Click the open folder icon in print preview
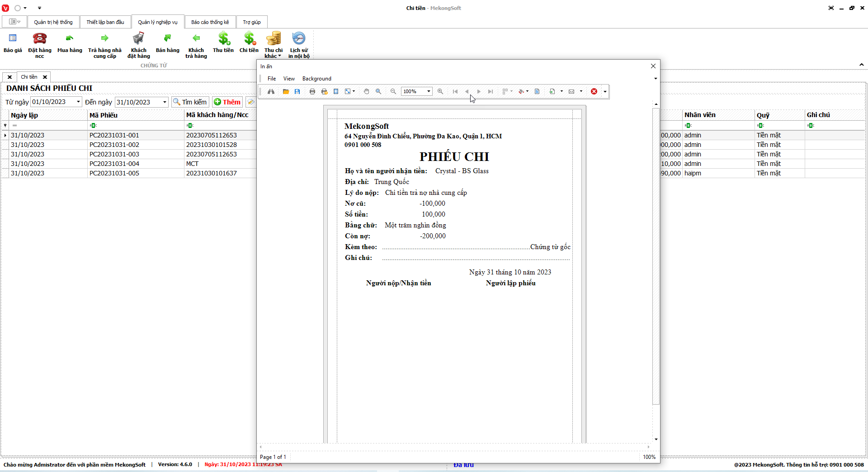 coord(286,91)
